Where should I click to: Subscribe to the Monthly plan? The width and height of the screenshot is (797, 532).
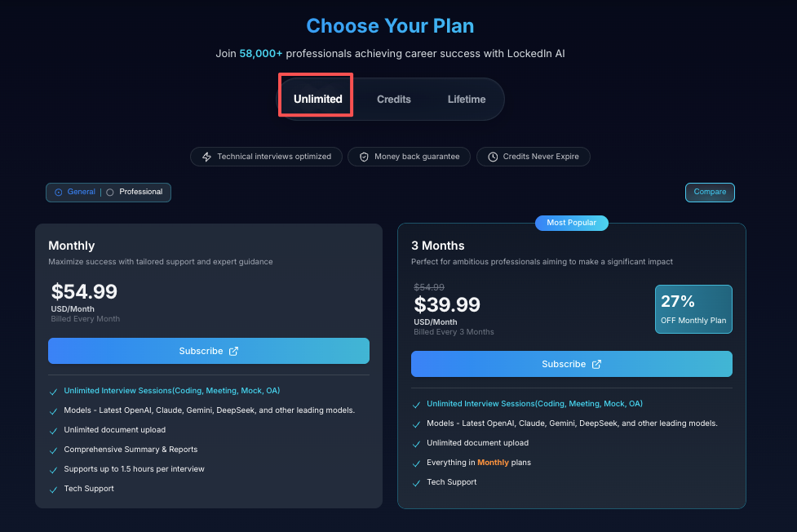209,351
